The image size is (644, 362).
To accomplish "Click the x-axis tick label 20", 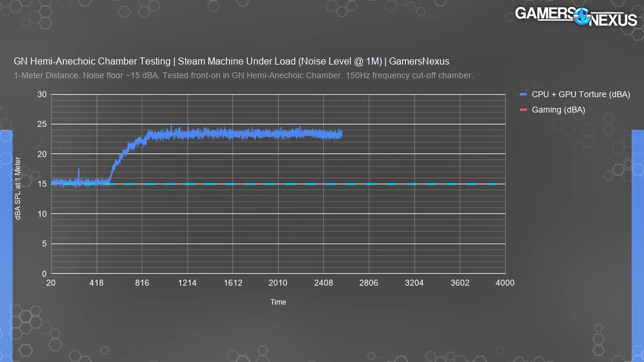I will (x=51, y=283).
